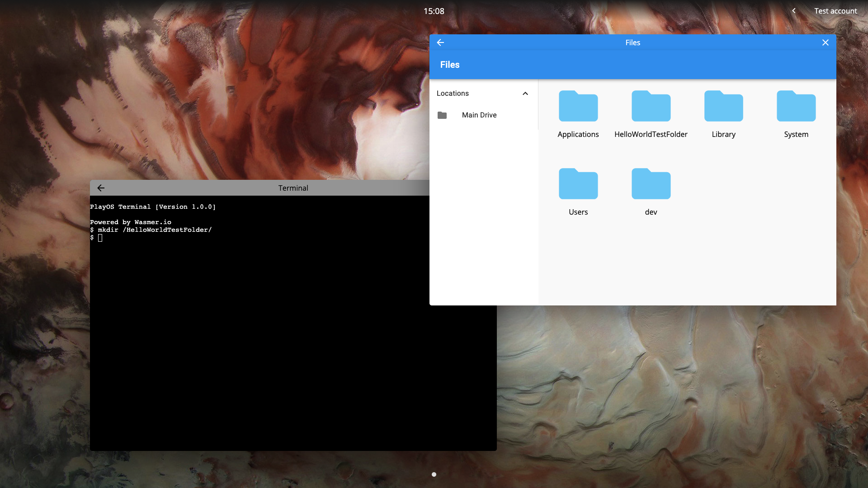The width and height of the screenshot is (868, 488).
Task: Click the Files window back arrow
Action: 440,42
